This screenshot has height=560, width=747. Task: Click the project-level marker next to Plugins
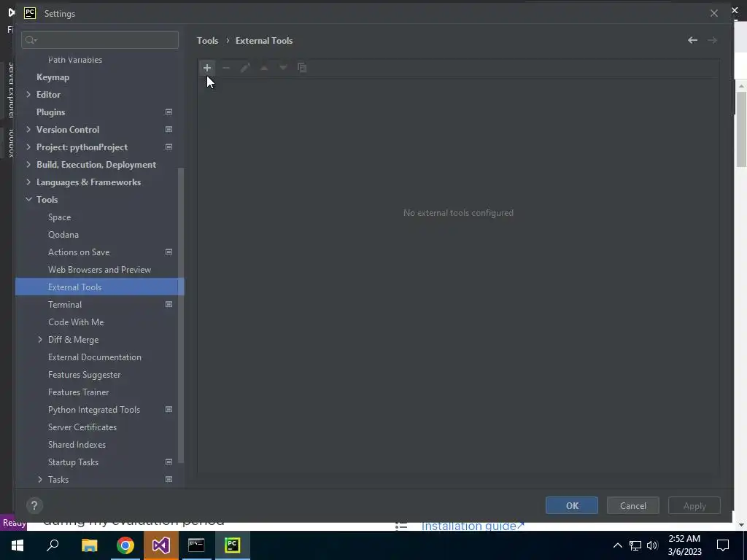click(x=169, y=112)
